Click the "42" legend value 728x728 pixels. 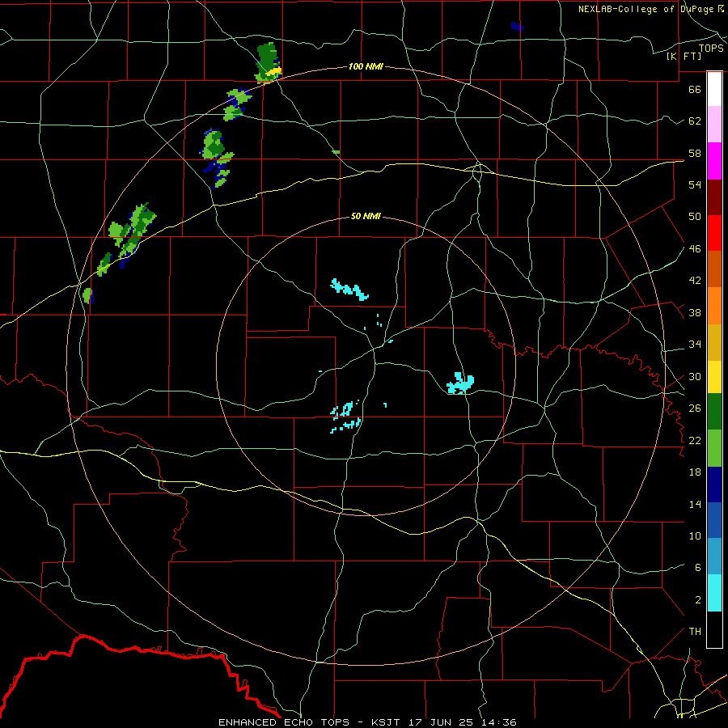click(695, 281)
